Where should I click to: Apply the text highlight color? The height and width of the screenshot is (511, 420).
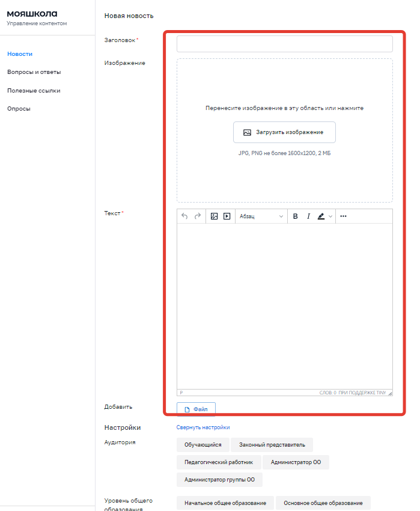pos(321,216)
